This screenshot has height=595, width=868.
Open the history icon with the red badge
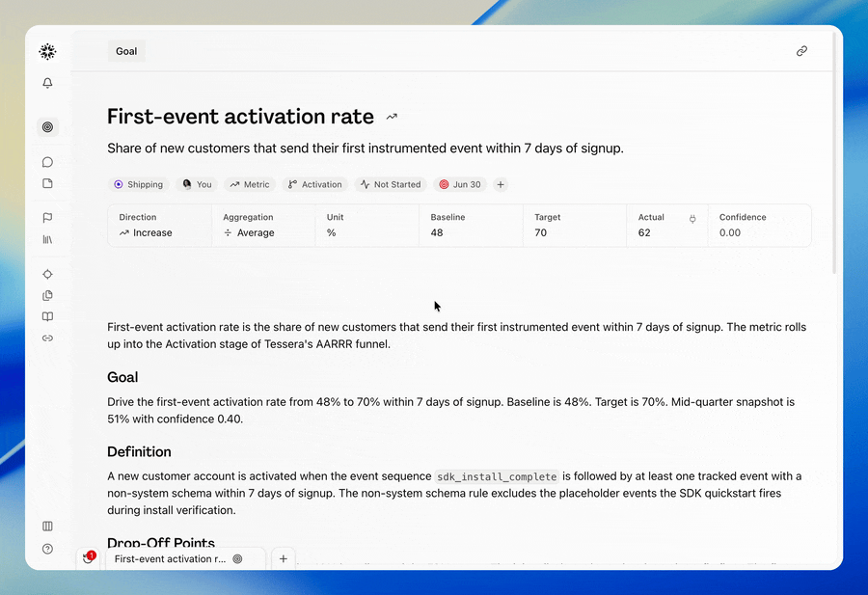coord(89,558)
